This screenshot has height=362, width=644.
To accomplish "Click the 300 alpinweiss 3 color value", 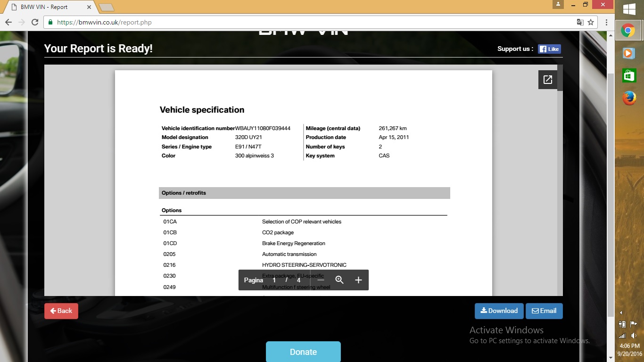I will pyautogui.click(x=255, y=156).
